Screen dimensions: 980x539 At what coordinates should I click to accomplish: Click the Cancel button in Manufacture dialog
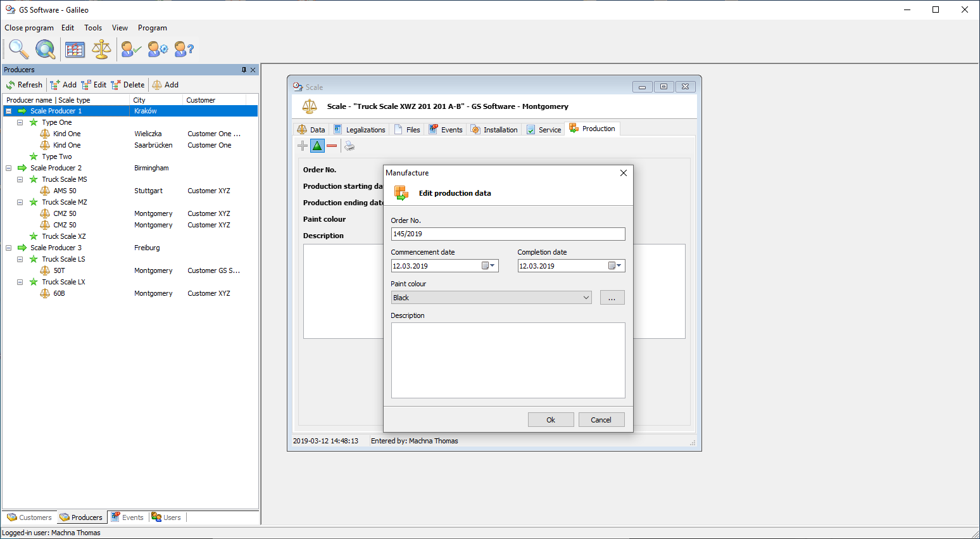(x=601, y=420)
